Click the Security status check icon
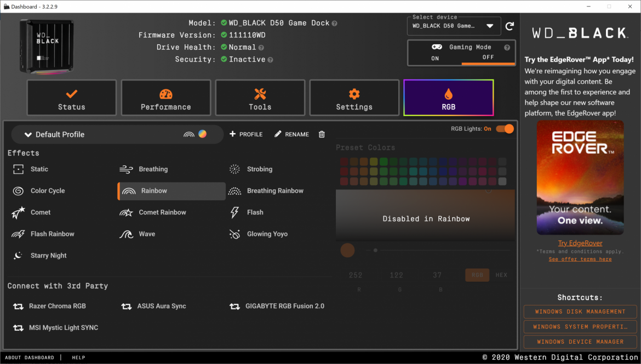The height and width of the screenshot is (364, 641). pyautogui.click(x=224, y=59)
